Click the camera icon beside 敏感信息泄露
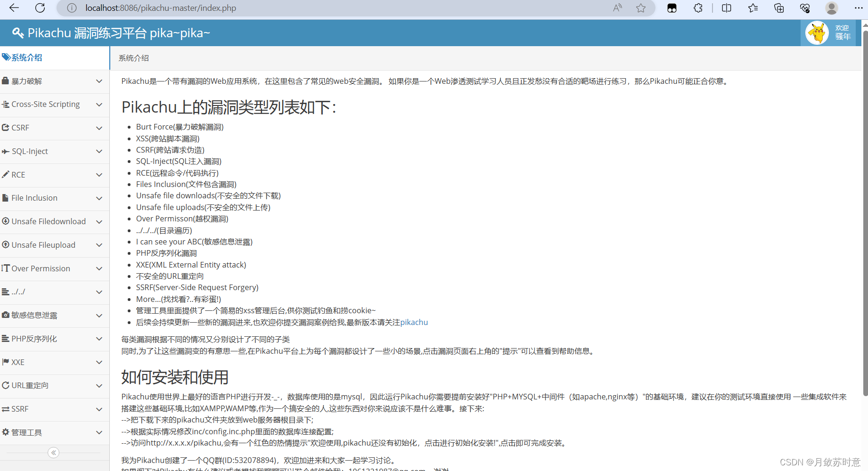The height and width of the screenshot is (471, 868). click(6, 315)
